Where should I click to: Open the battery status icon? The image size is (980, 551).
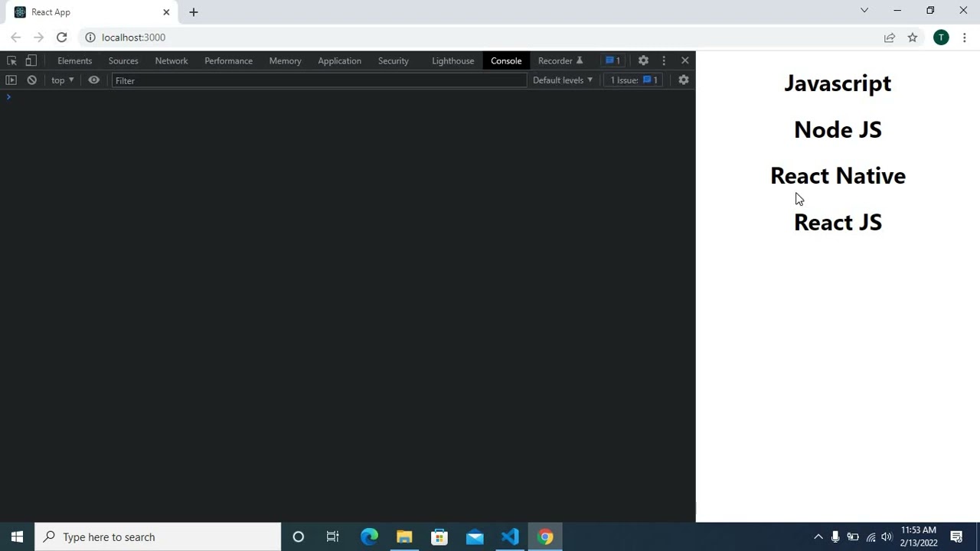853,536
